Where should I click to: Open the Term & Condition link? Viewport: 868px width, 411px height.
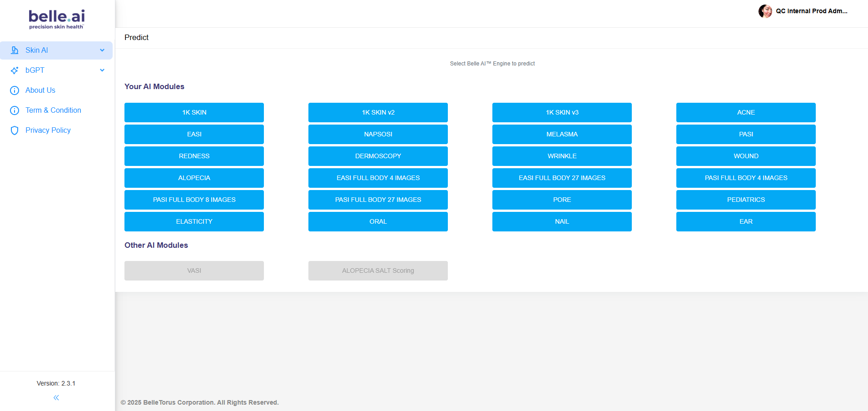point(53,110)
